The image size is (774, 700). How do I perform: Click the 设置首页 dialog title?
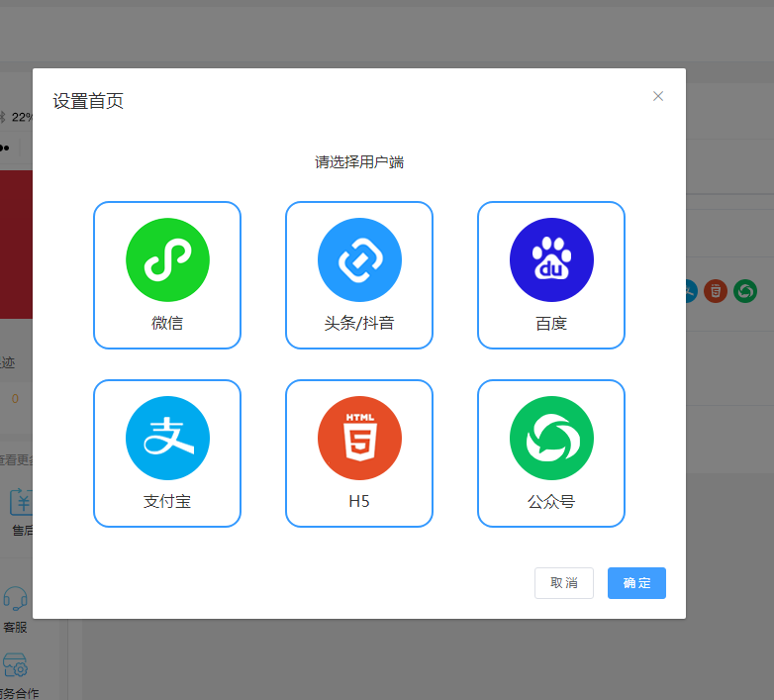click(88, 101)
